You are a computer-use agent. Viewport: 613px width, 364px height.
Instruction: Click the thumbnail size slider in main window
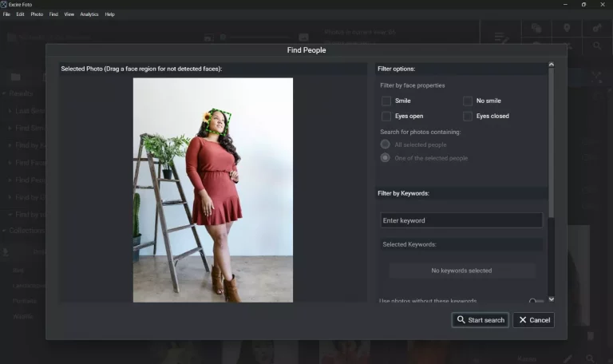[256, 38]
